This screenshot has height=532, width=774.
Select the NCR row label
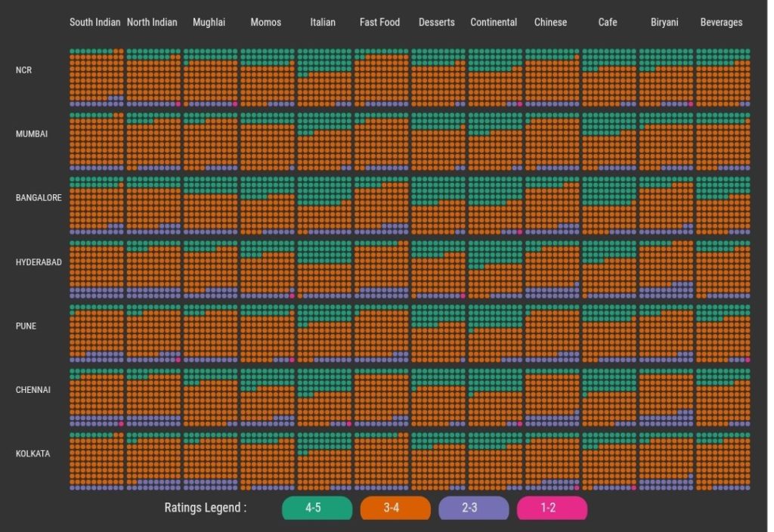[x=24, y=70]
